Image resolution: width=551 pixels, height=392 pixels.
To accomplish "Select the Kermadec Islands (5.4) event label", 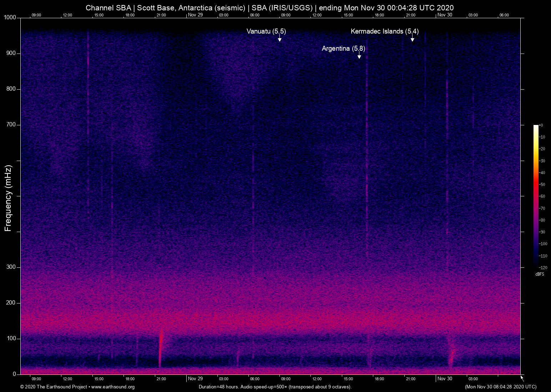I will point(384,31).
